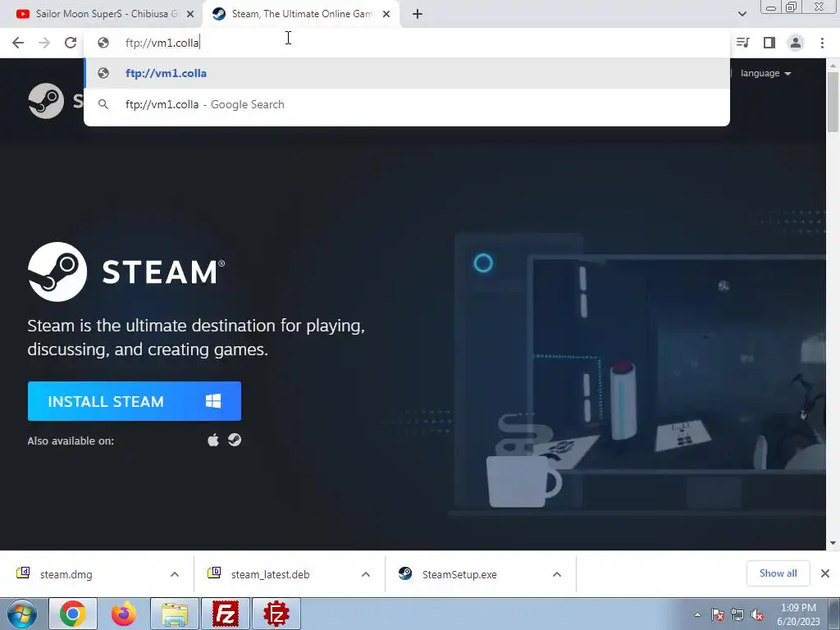Click the large STEAM logo on the page
Viewport: 840px width, 630px height.
click(x=126, y=272)
